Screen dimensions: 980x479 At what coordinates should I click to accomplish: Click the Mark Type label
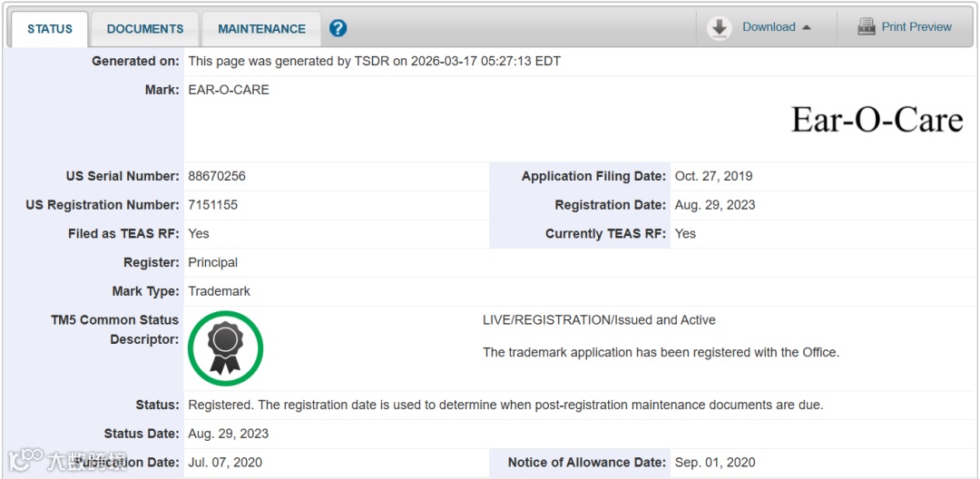click(145, 291)
